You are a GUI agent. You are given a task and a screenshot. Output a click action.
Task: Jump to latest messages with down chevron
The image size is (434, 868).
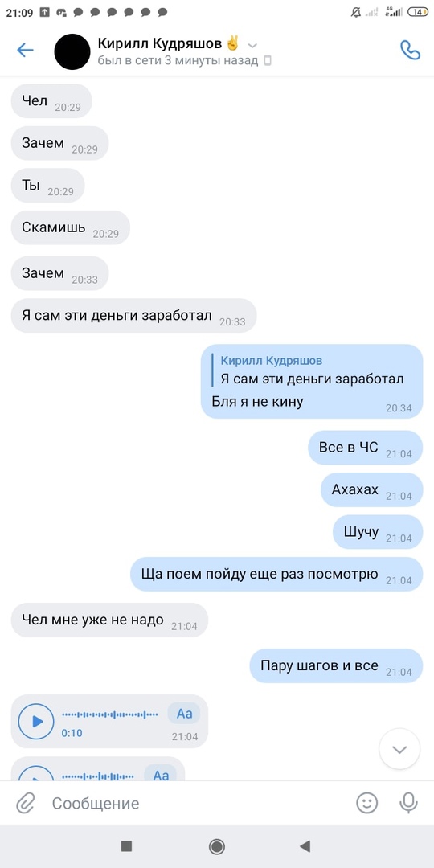click(399, 749)
